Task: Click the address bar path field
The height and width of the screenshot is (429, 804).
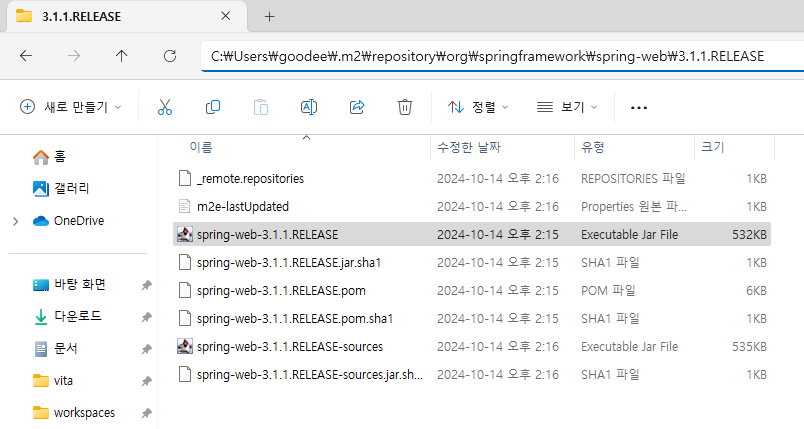Action: (x=502, y=56)
